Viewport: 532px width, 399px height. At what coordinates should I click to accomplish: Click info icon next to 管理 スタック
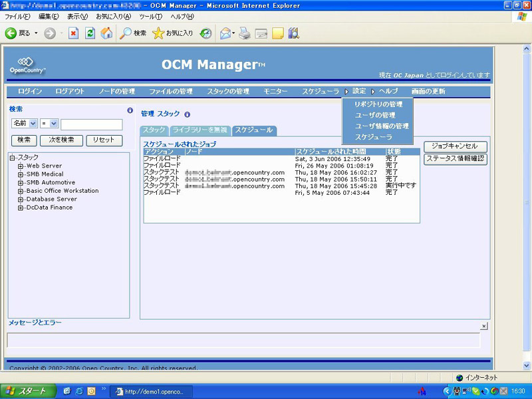[187, 114]
